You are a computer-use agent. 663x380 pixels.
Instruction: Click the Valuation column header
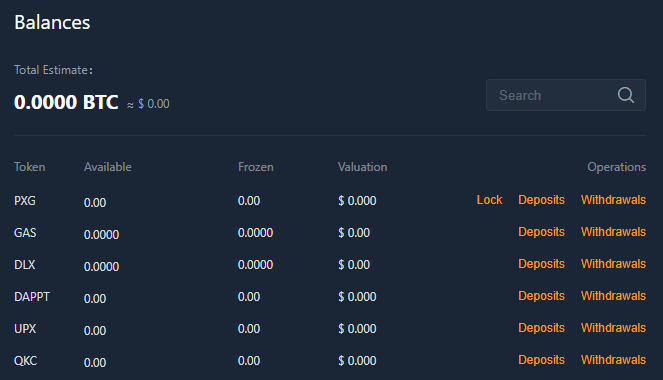[x=362, y=167]
